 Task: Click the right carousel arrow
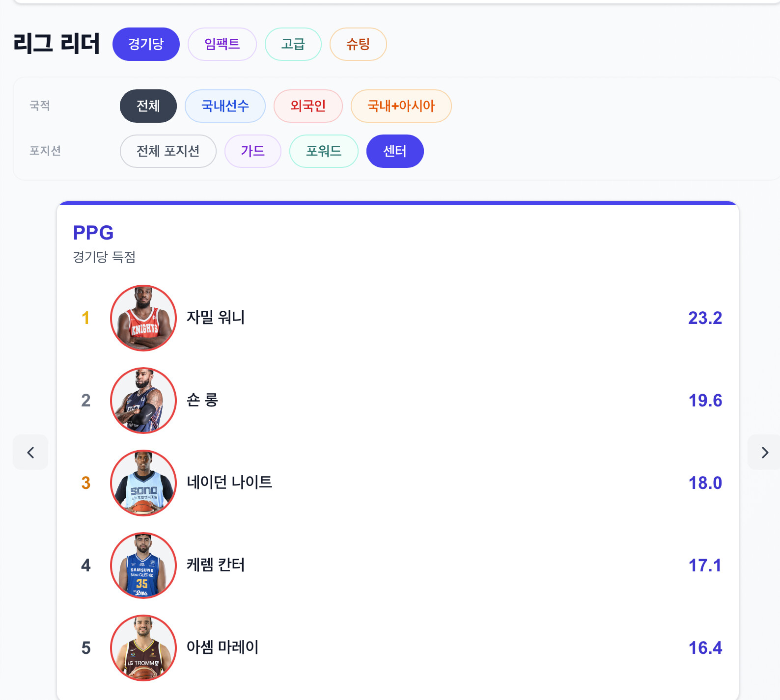[764, 452]
